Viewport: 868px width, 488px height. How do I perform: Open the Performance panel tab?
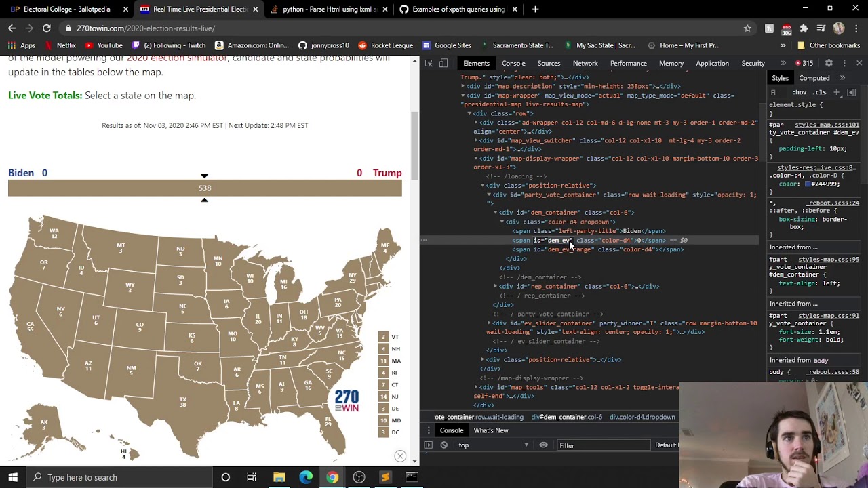[x=628, y=63]
